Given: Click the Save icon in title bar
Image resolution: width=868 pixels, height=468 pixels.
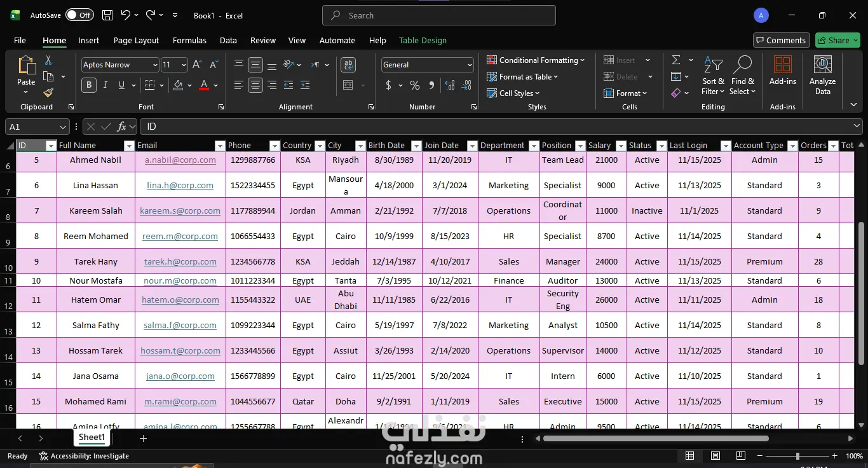Looking at the screenshot, I should [x=107, y=15].
